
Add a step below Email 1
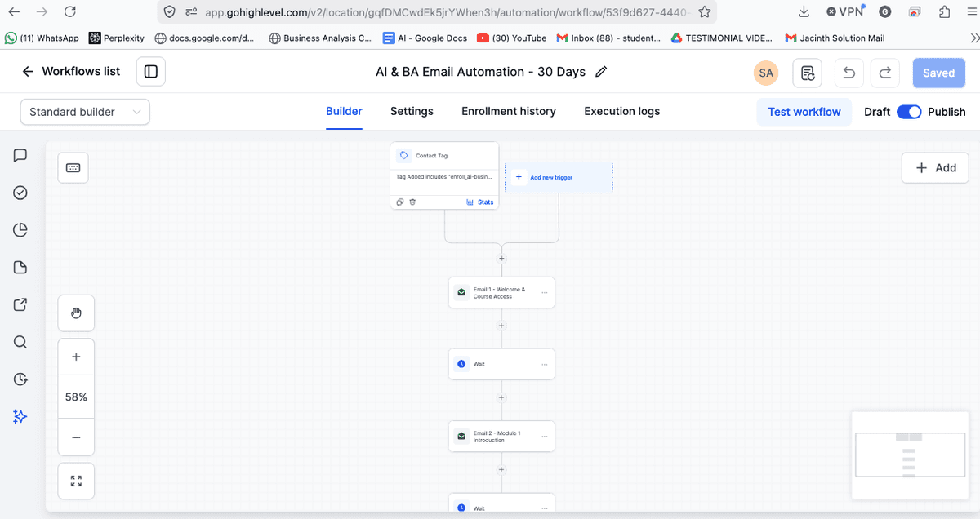(x=501, y=326)
